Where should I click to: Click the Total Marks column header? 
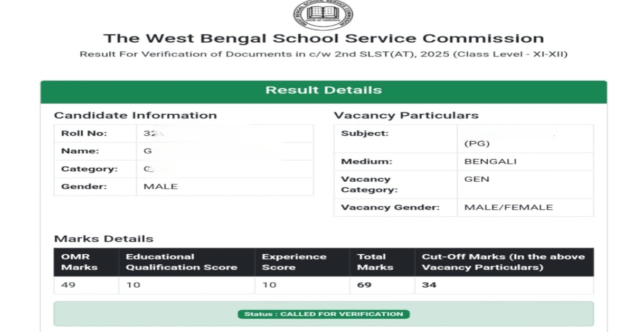pos(375,262)
